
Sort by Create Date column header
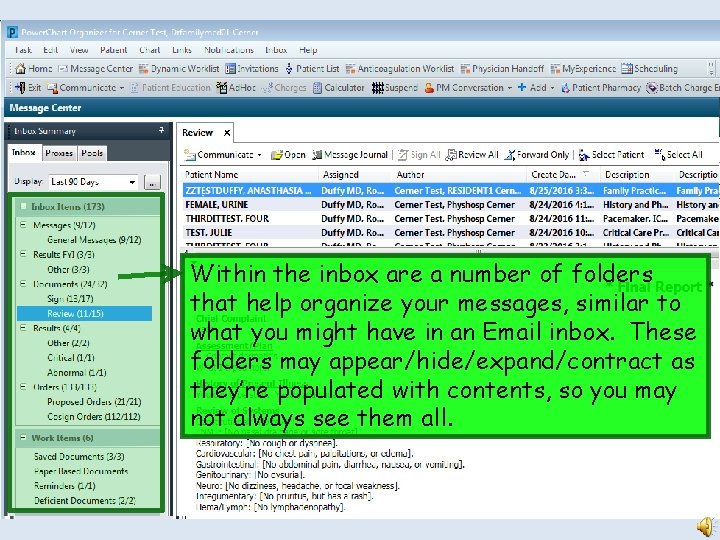click(x=562, y=175)
